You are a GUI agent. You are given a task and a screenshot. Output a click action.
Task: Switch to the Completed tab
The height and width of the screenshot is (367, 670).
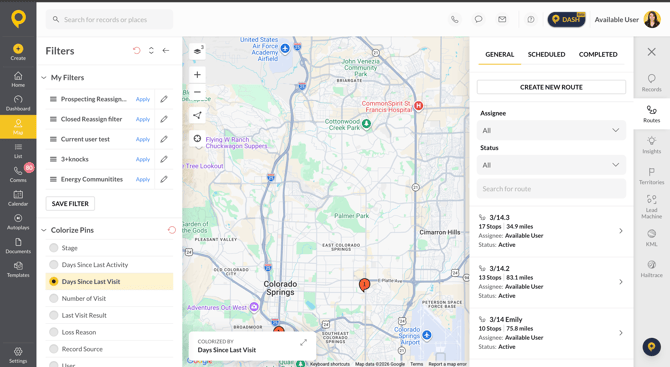pyautogui.click(x=598, y=54)
